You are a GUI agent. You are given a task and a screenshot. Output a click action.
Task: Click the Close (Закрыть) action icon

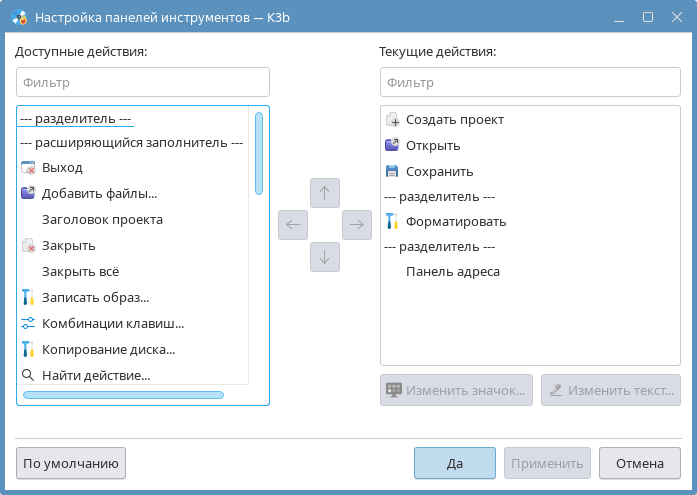[x=28, y=245]
